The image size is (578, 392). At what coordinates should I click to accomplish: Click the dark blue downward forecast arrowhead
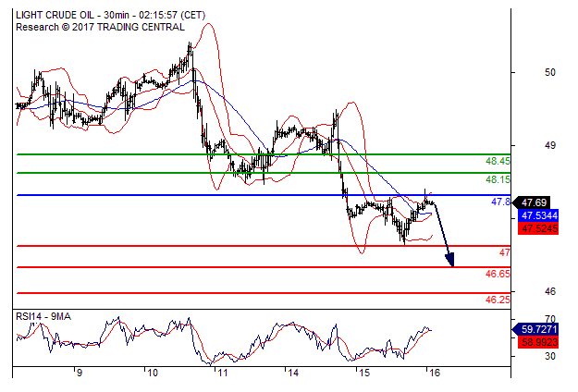450,260
